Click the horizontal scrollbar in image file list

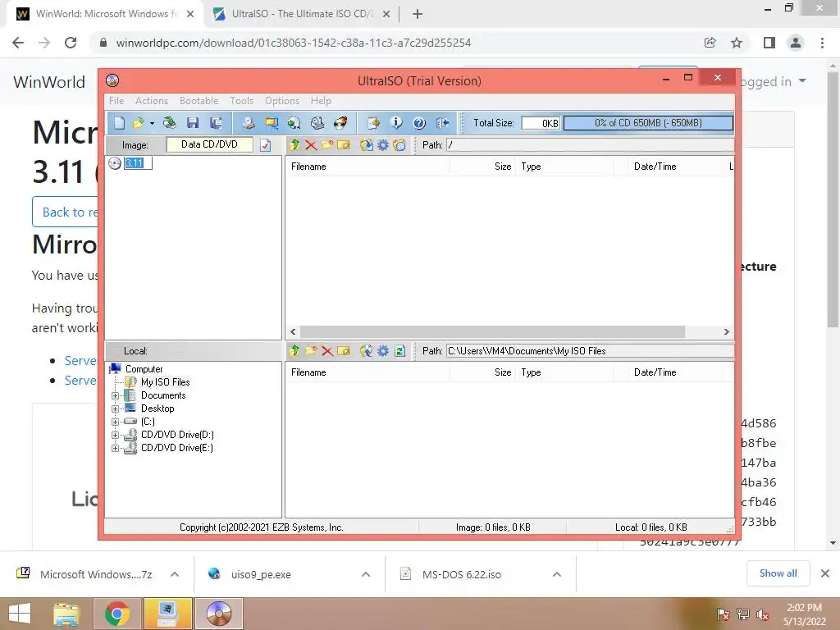click(x=492, y=331)
